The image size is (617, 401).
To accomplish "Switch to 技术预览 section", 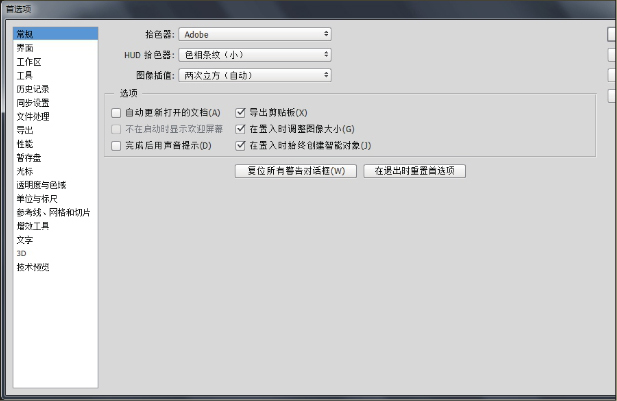I will click(x=32, y=267).
